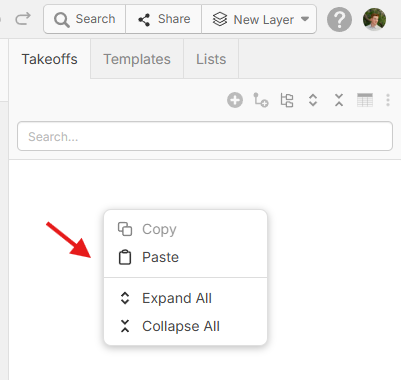The width and height of the screenshot is (401, 380).
Task: Open the user profile avatar
Action: [x=374, y=19]
